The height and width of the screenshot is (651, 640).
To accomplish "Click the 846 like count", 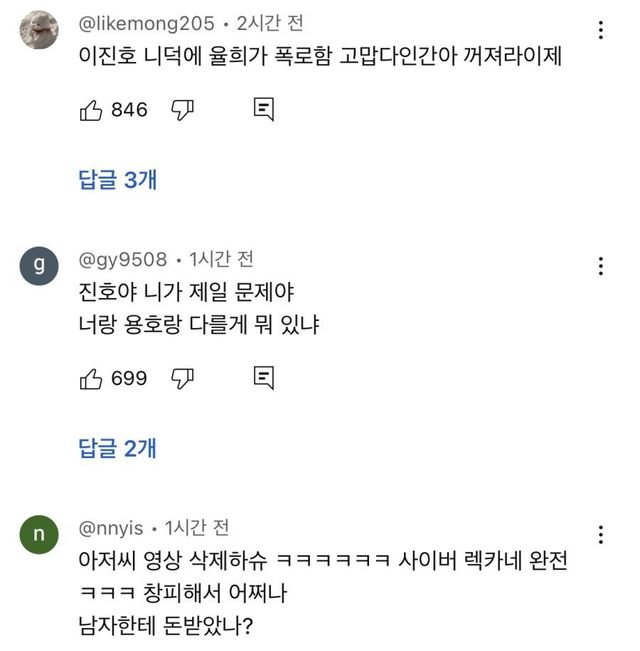I will (129, 110).
